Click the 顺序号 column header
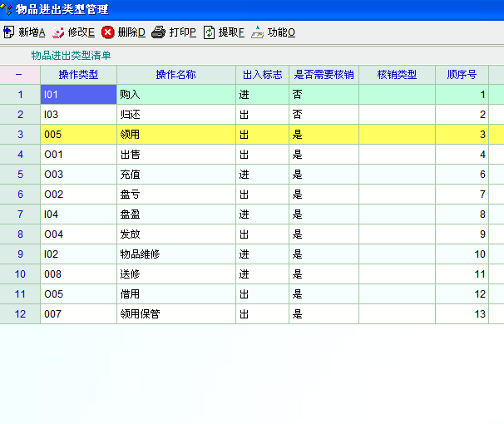 pos(462,74)
